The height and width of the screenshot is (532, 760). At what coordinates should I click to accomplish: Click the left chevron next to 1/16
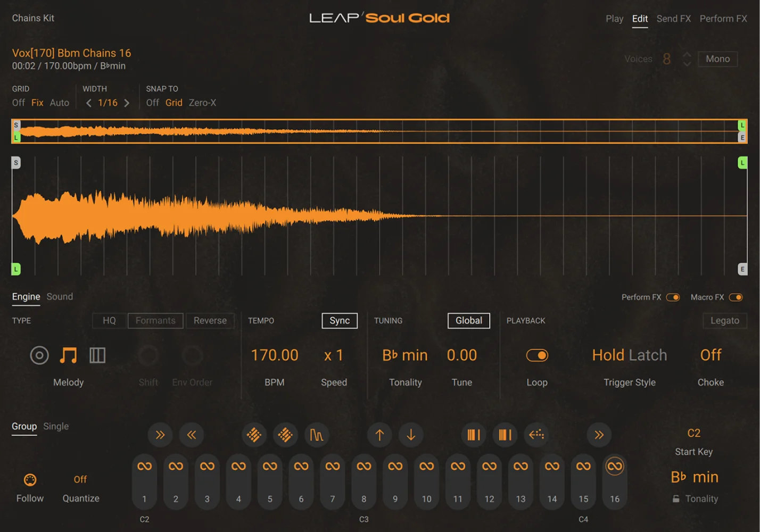coord(89,103)
